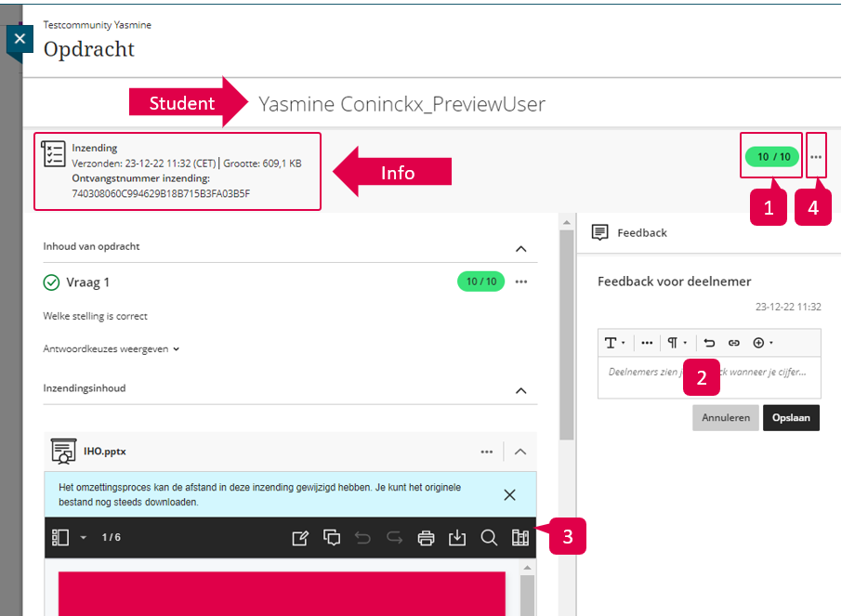Click Annuleren to cancel feedback
The image size is (868, 616).
point(725,418)
